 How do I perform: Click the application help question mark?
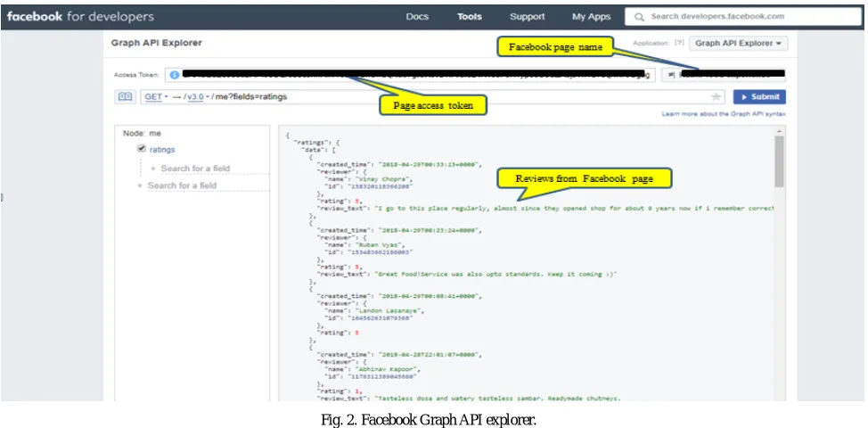pos(680,43)
